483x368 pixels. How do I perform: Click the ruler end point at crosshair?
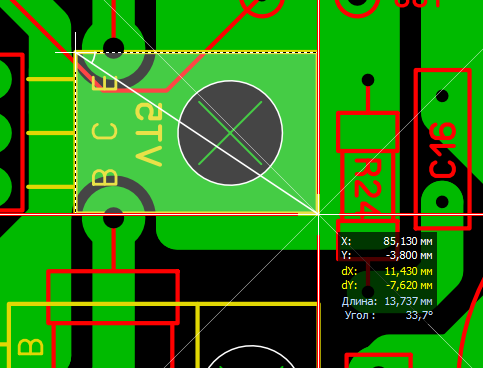pyautogui.click(x=318, y=214)
